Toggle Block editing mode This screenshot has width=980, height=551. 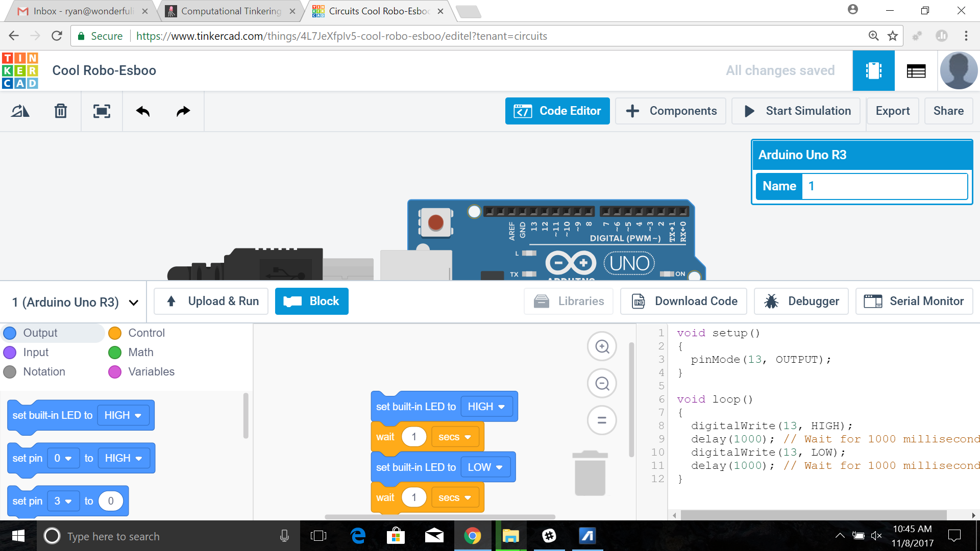(311, 301)
